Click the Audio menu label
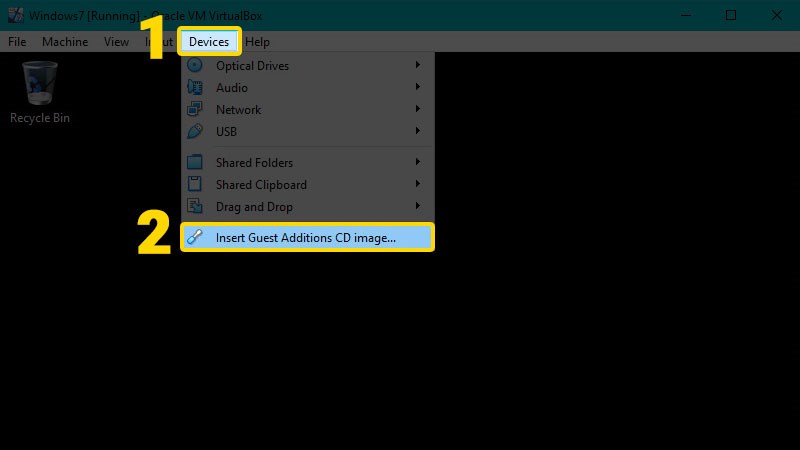800x450 pixels. [232, 88]
